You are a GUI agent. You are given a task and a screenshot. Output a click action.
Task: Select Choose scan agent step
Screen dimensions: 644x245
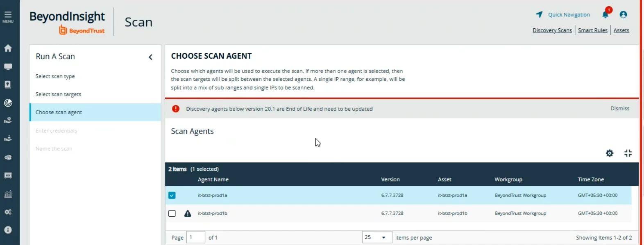tap(95, 112)
